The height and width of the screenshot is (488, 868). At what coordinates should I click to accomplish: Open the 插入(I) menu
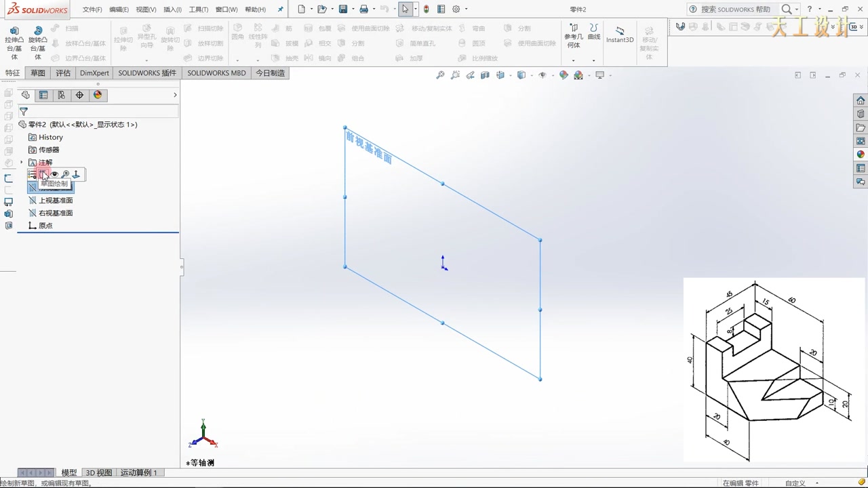(172, 9)
